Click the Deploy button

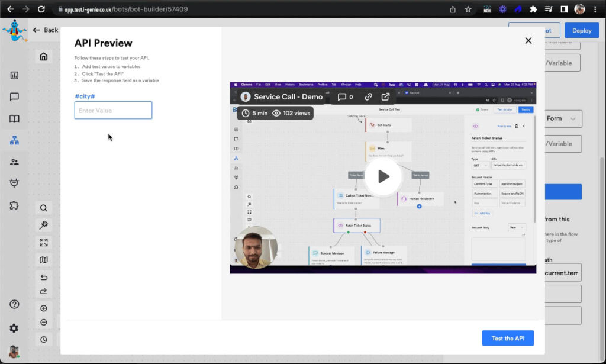581,30
